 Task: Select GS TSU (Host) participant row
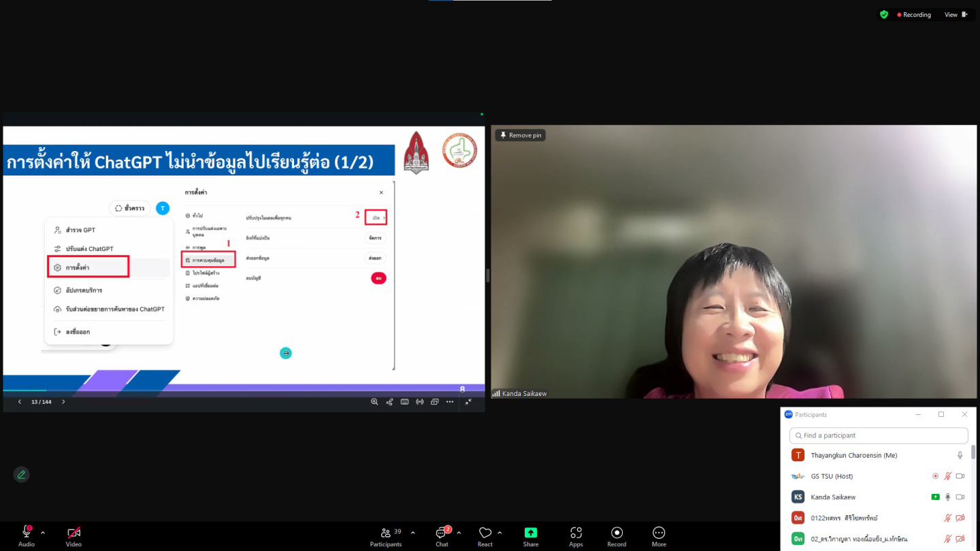pyautogui.click(x=878, y=476)
